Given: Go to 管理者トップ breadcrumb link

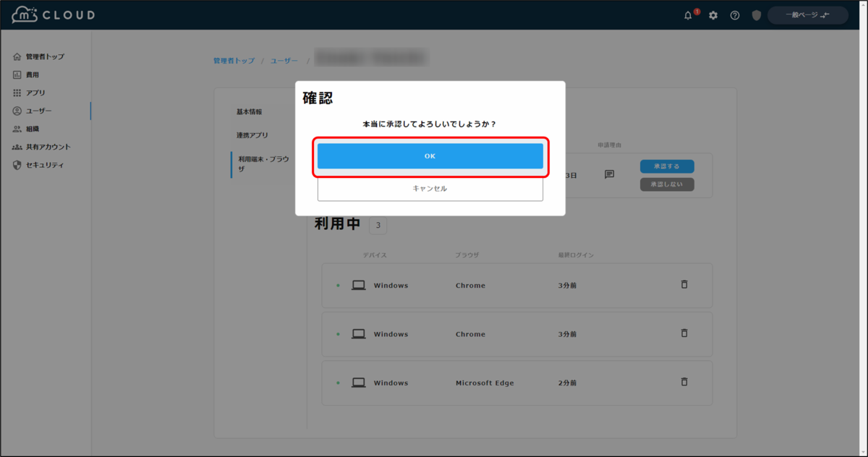Looking at the screenshot, I should [x=234, y=61].
